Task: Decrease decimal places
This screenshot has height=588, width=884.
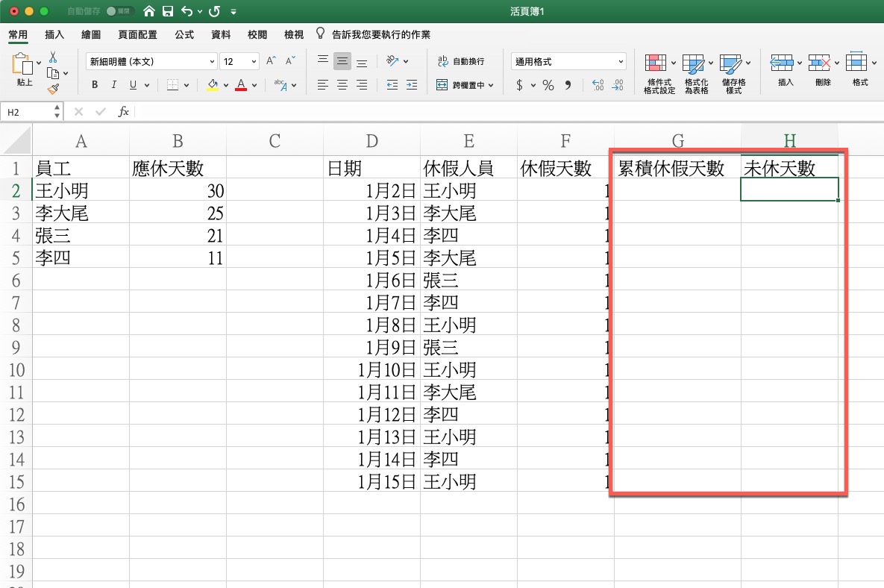Action: pos(618,85)
